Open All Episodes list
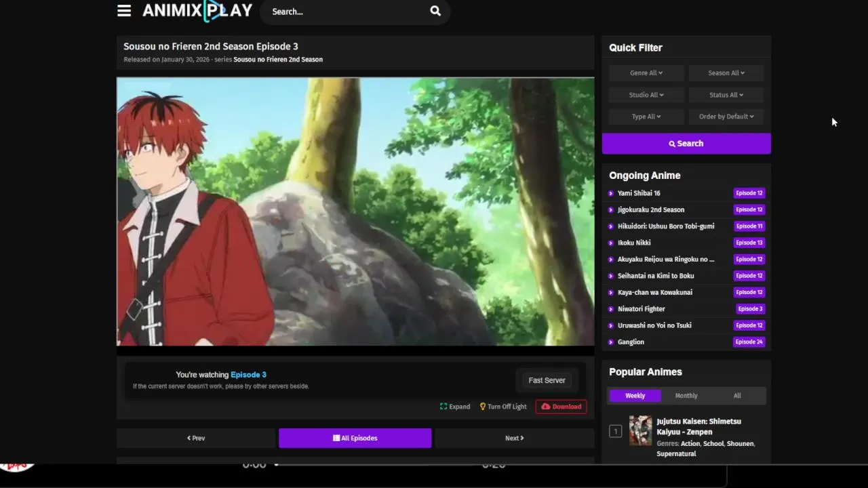The width and height of the screenshot is (868, 488). tap(355, 439)
